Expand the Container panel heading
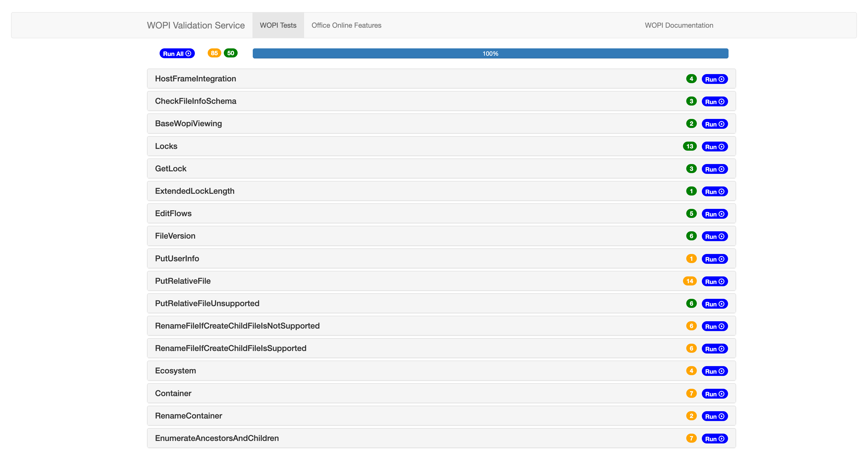Image resolution: width=868 pixels, height=450 pixels. point(441,393)
